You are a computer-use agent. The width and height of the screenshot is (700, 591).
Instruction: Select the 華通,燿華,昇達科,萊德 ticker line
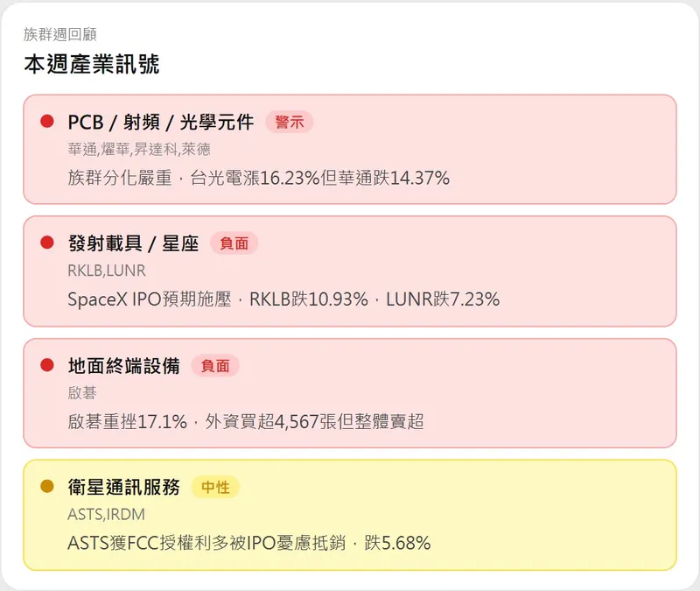138,150
